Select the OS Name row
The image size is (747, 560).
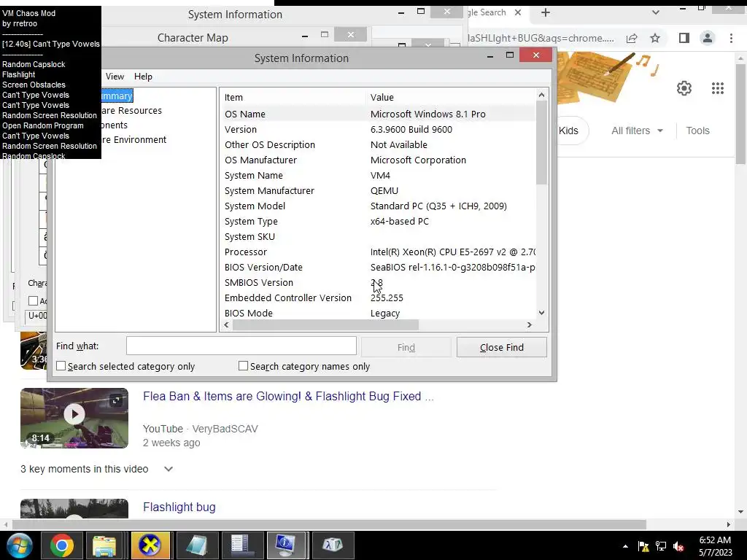[379, 114]
